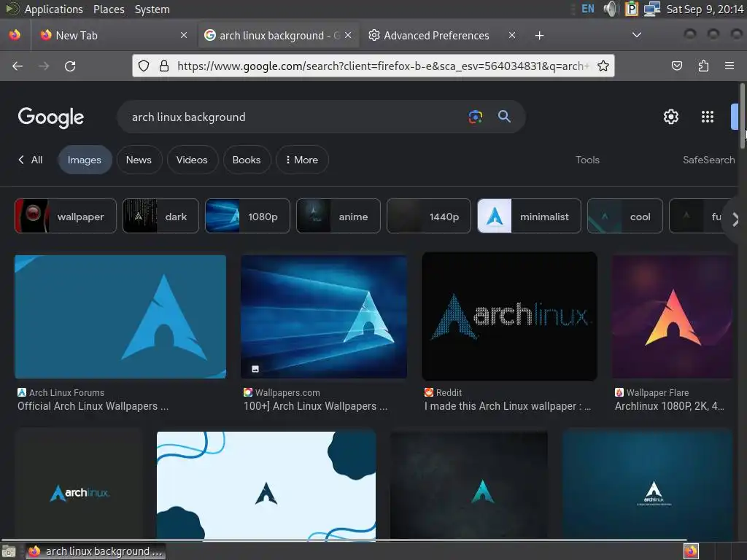Click the show desktop icon in bottom panel
This screenshot has width=747, height=560.
tap(9, 551)
